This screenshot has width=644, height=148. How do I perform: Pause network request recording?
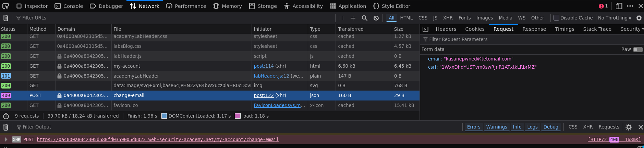(x=341, y=18)
